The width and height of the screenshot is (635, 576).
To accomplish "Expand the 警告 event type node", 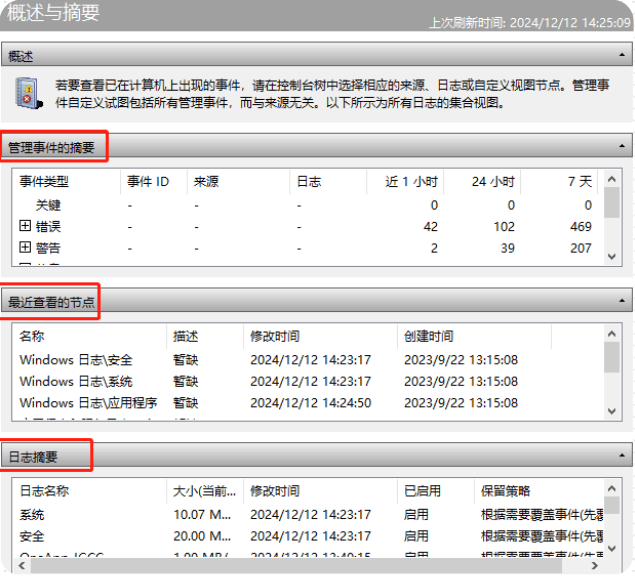I will click(x=26, y=247).
